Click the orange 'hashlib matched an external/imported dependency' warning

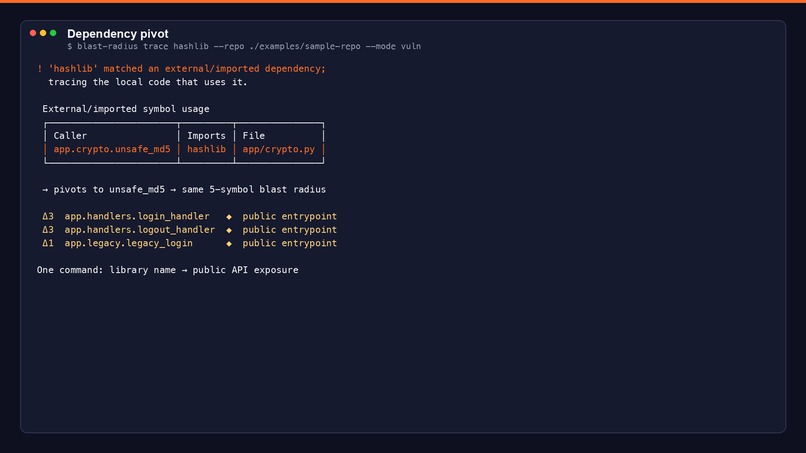click(x=181, y=68)
